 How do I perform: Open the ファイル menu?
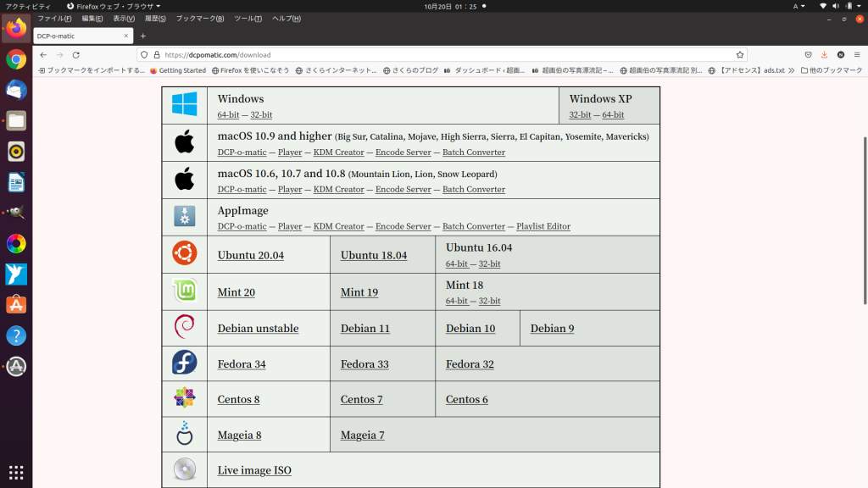click(54, 19)
